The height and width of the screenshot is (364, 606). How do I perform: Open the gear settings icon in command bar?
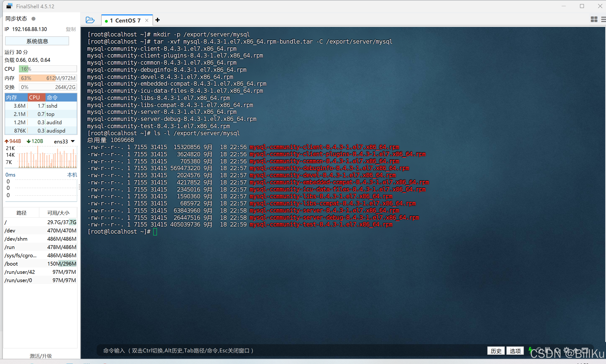566,350
